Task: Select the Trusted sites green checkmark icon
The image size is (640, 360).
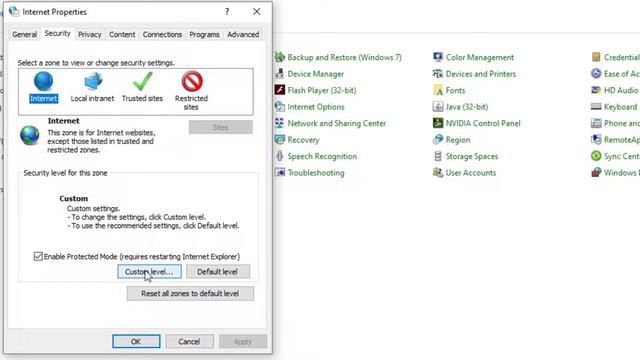Action: (142, 81)
